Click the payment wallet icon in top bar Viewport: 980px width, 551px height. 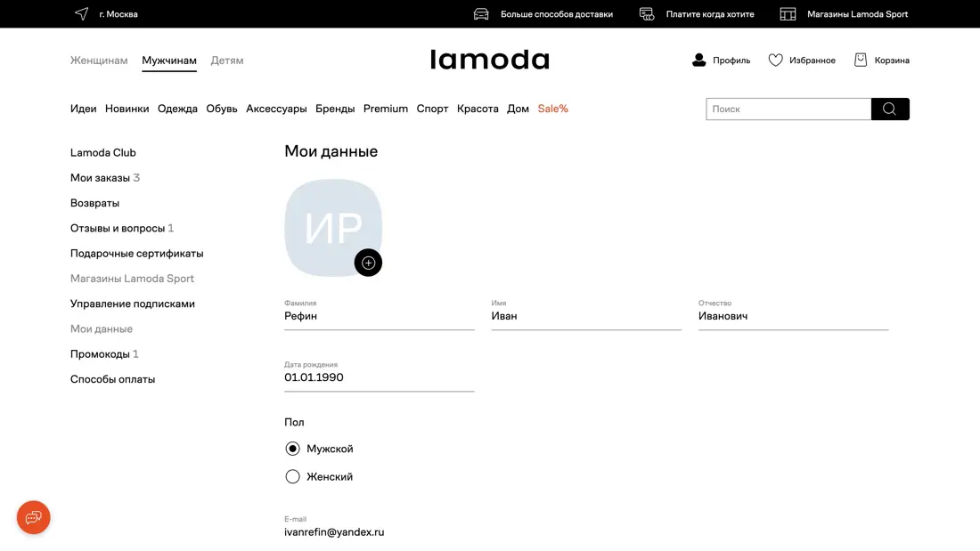[x=647, y=14]
